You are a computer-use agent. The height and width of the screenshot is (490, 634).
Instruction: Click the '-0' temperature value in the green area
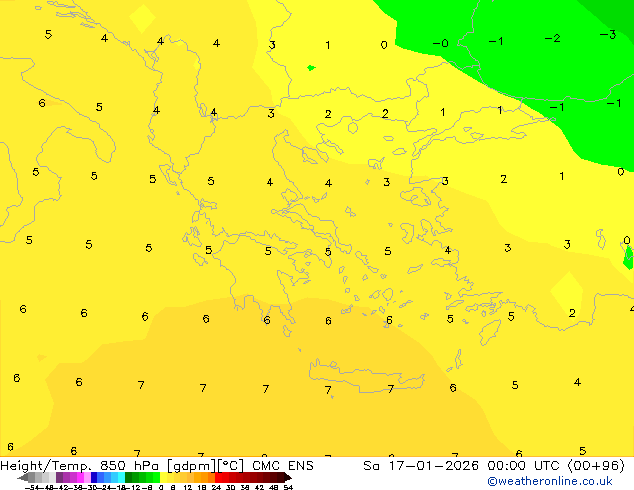point(441,43)
